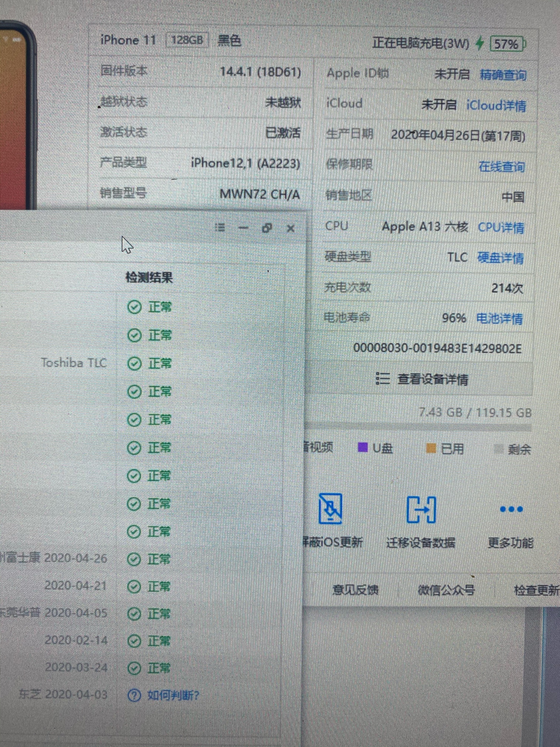
Task: Open the 电池详情 link
Action: (x=499, y=318)
